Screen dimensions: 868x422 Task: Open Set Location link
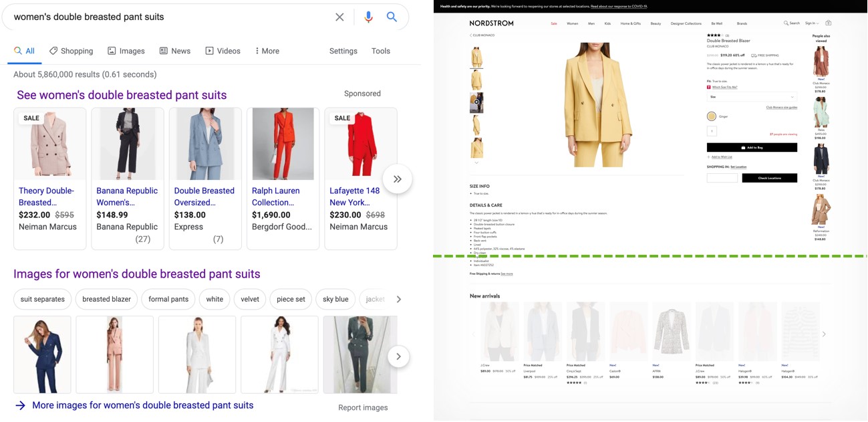738,167
